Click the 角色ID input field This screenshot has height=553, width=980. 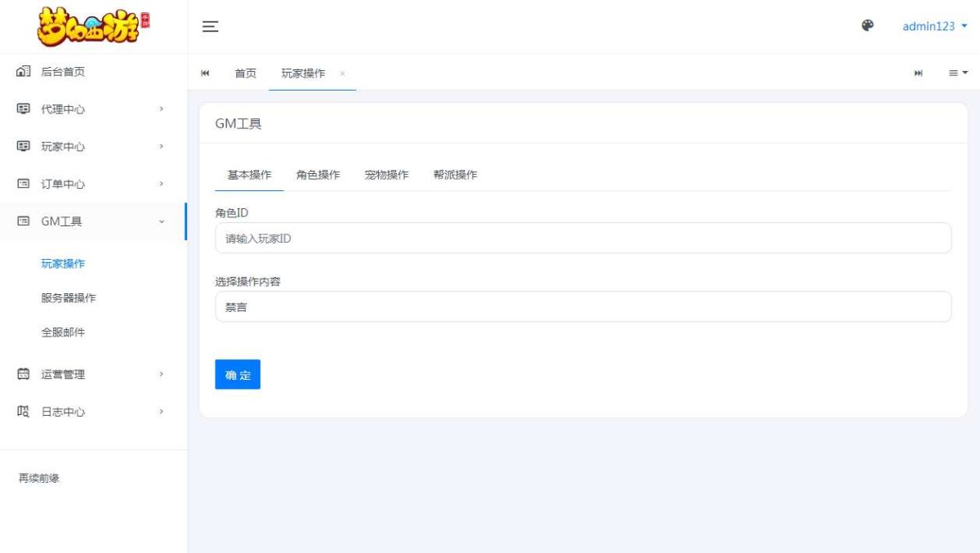pos(583,238)
